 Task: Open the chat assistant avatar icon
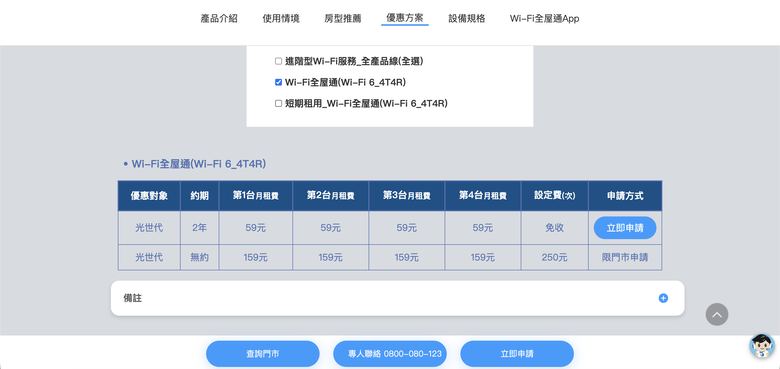coord(762,346)
